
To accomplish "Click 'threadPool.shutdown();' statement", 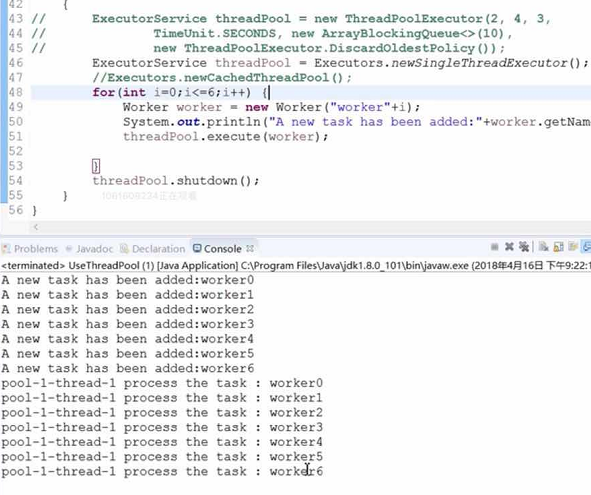I will coord(176,181).
